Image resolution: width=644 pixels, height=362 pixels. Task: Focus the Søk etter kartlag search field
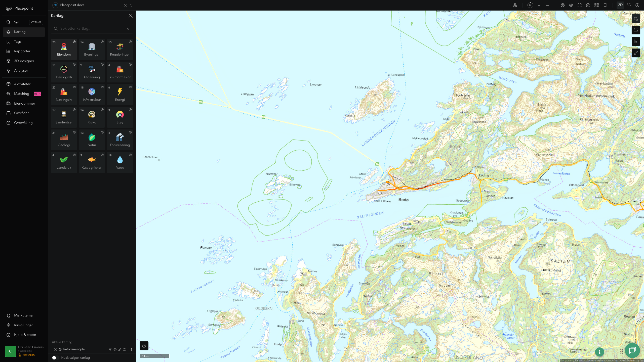pos(92,29)
